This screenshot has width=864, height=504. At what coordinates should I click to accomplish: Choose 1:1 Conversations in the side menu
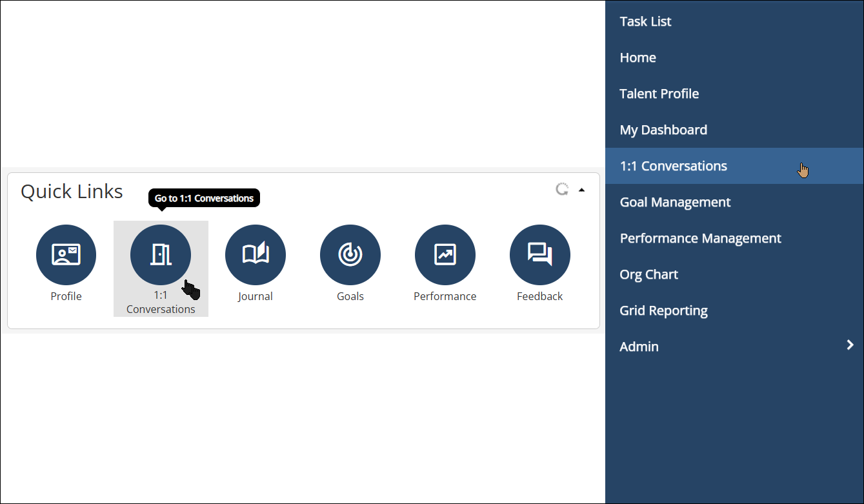click(673, 166)
